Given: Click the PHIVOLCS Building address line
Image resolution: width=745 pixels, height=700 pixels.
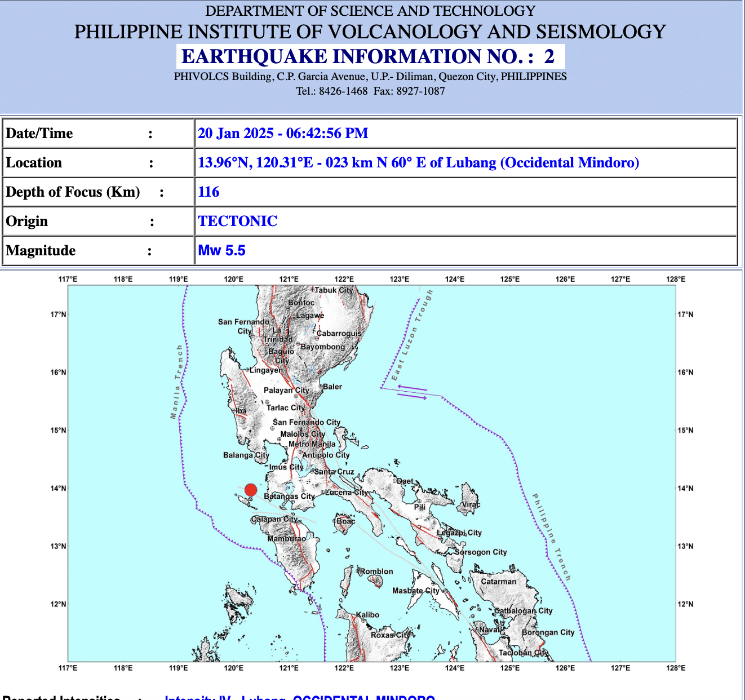Looking at the screenshot, I should coord(370,77).
